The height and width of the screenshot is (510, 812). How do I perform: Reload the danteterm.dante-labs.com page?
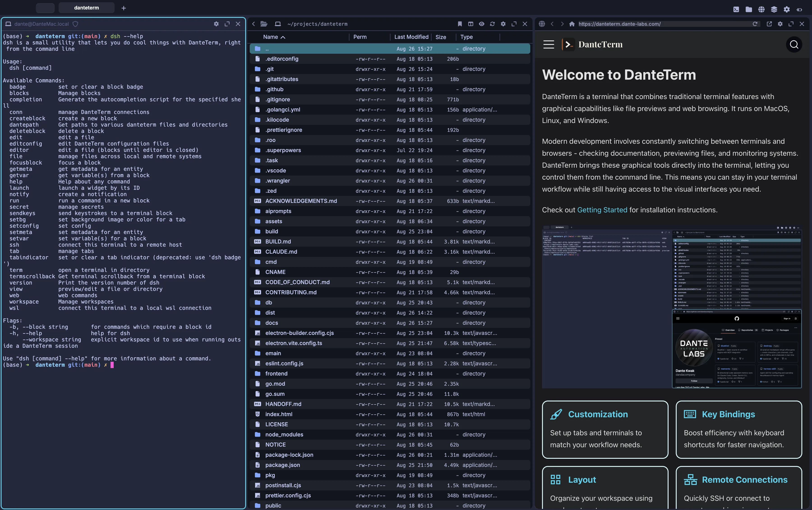[x=755, y=24]
